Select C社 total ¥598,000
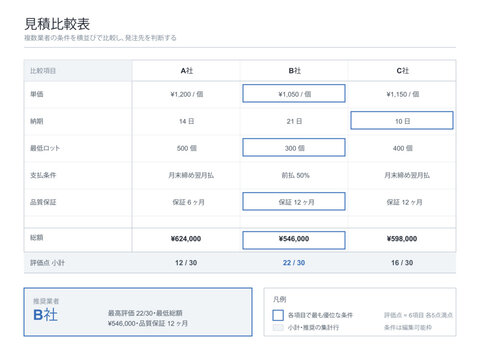The height and width of the screenshot is (360, 480). [x=402, y=239]
